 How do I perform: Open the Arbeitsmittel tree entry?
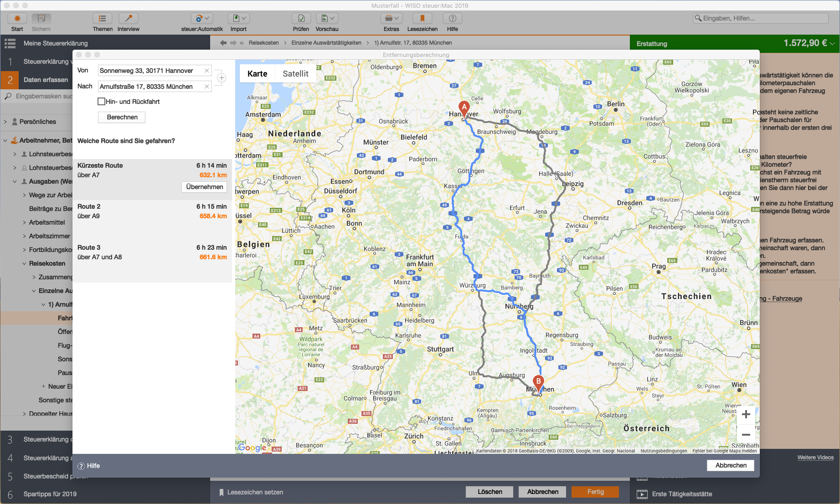47,222
